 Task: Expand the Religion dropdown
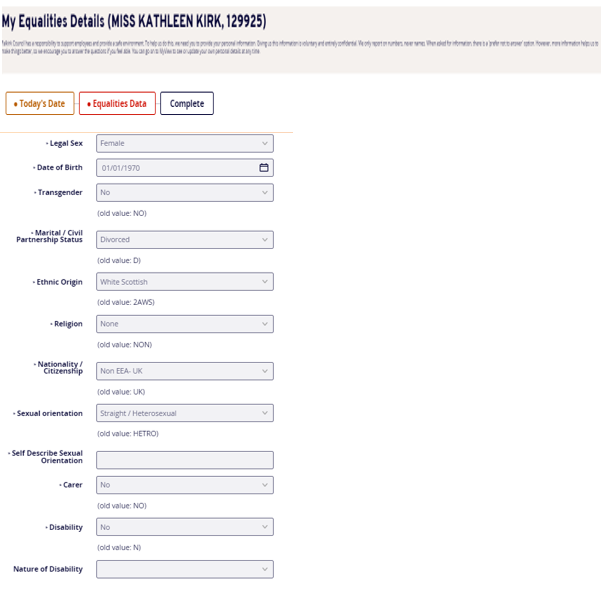(x=185, y=324)
